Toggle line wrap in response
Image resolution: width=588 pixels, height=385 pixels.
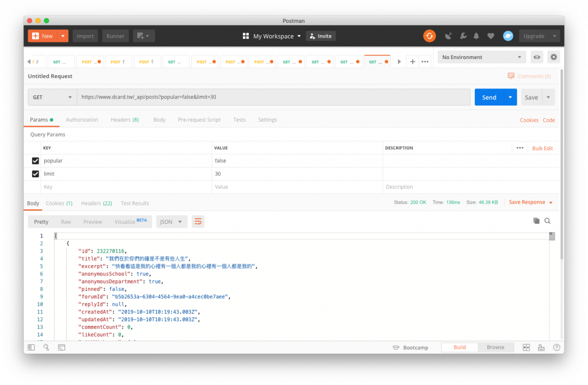tap(198, 221)
